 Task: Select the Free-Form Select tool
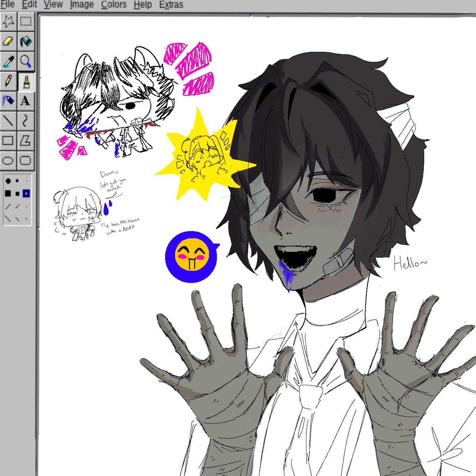(9, 21)
